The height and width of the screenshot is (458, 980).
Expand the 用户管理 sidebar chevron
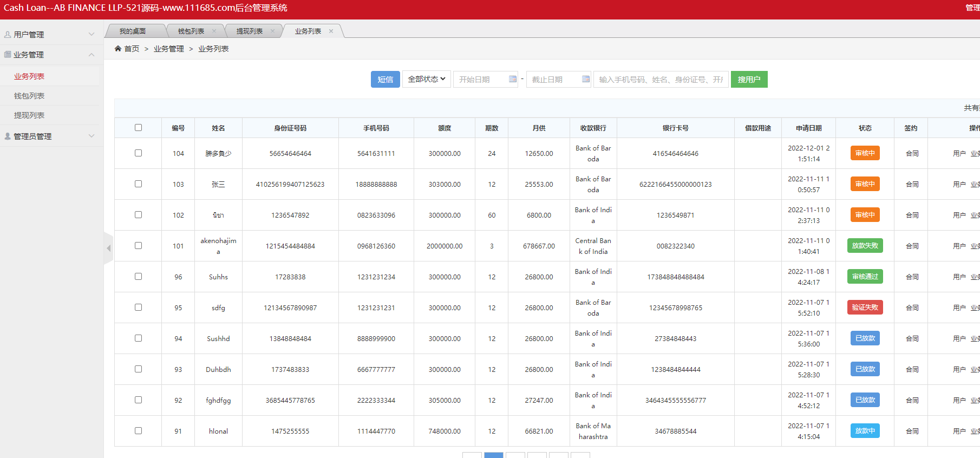(92, 34)
